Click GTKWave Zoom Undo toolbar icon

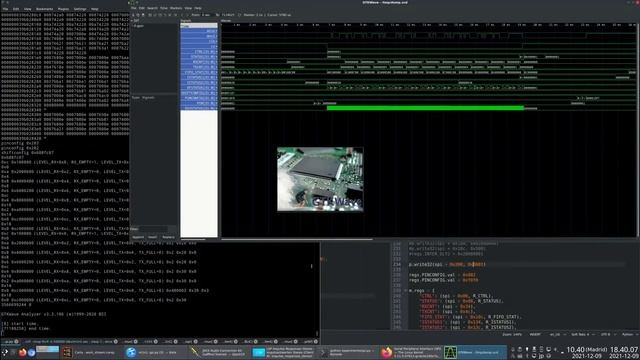[x=165, y=15]
